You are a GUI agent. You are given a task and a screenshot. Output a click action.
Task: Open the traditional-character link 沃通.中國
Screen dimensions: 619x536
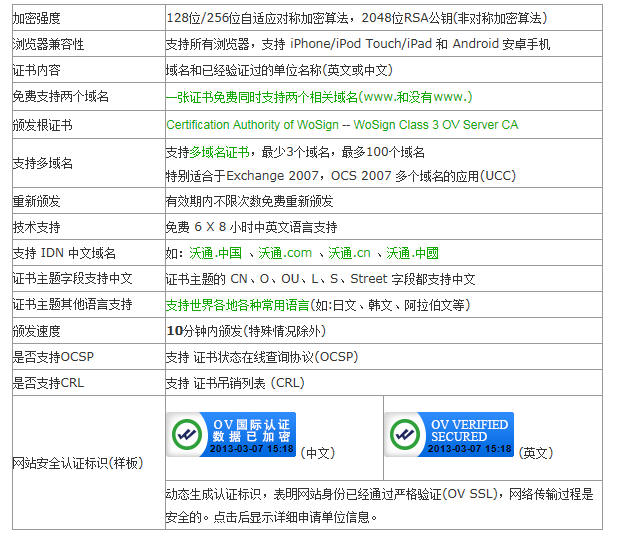point(413,253)
